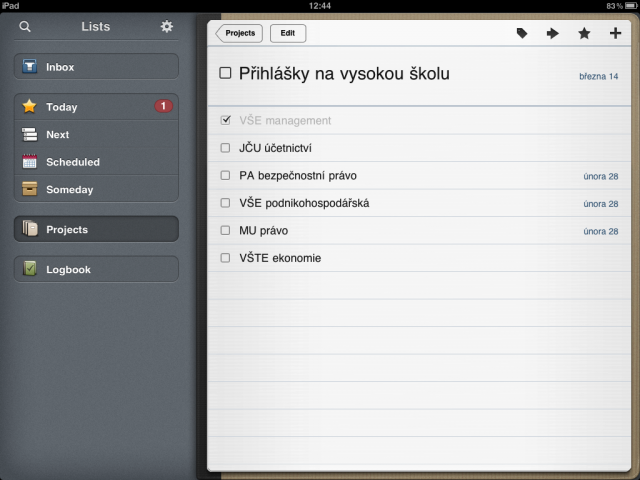Click the Logbook green check icon
This screenshot has height=480, width=640.
click(29, 269)
